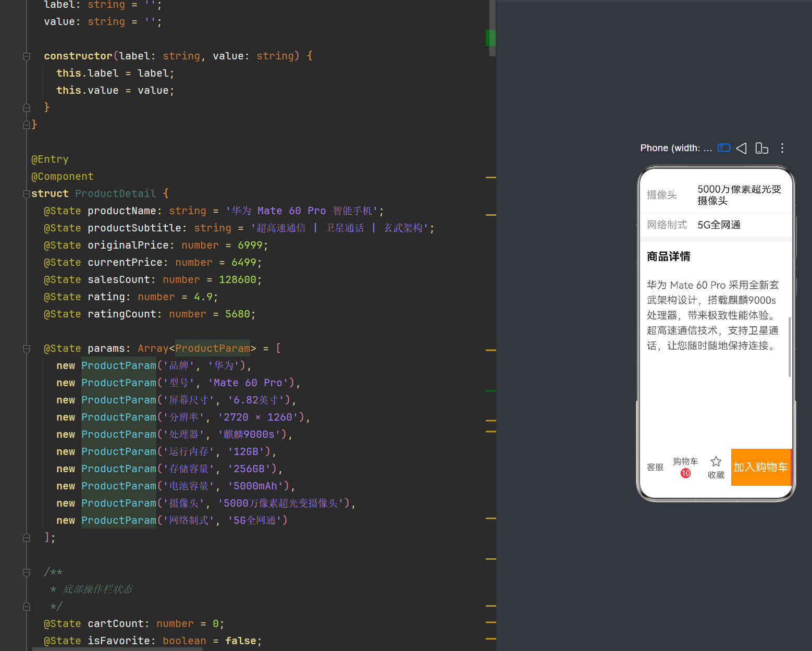812x651 pixels.
Task: Click the blue text-box icon in previewer toolbar
Action: pyautogui.click(x=724, y=148)
